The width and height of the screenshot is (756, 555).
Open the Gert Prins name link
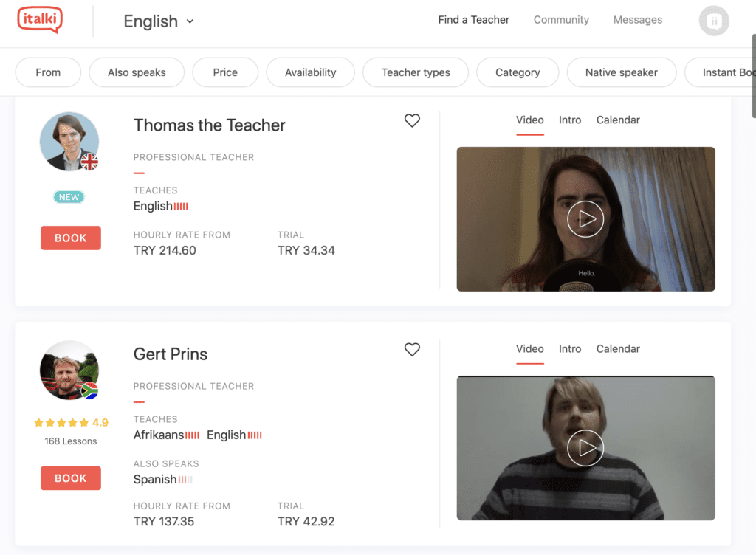tap(171, 354)
